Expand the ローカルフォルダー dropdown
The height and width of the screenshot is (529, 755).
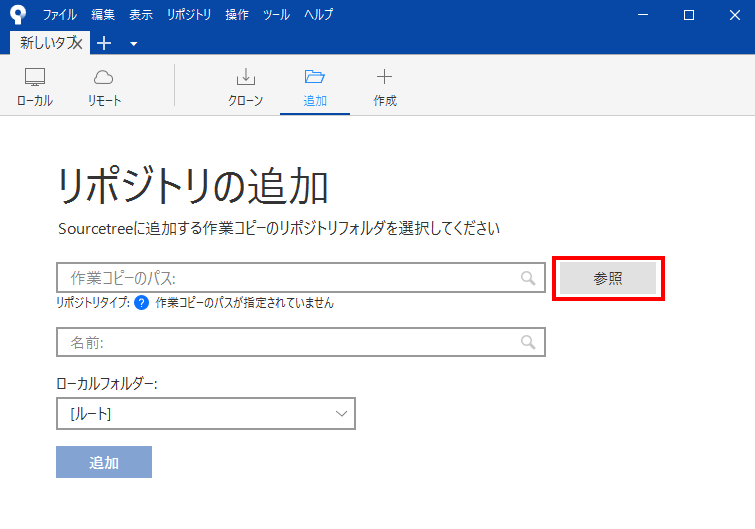tap(206, 413)
